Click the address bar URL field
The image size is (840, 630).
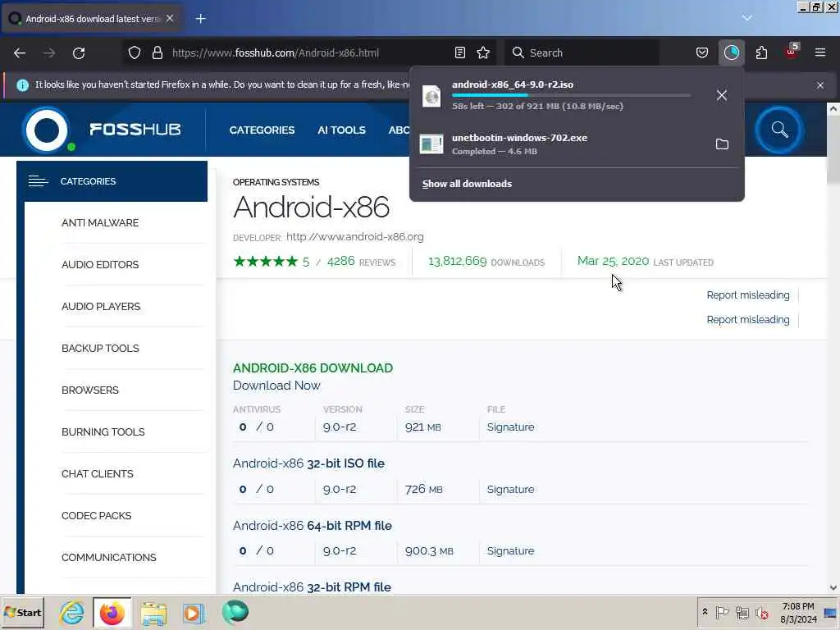pyautogui.click(x=308, y=52)
